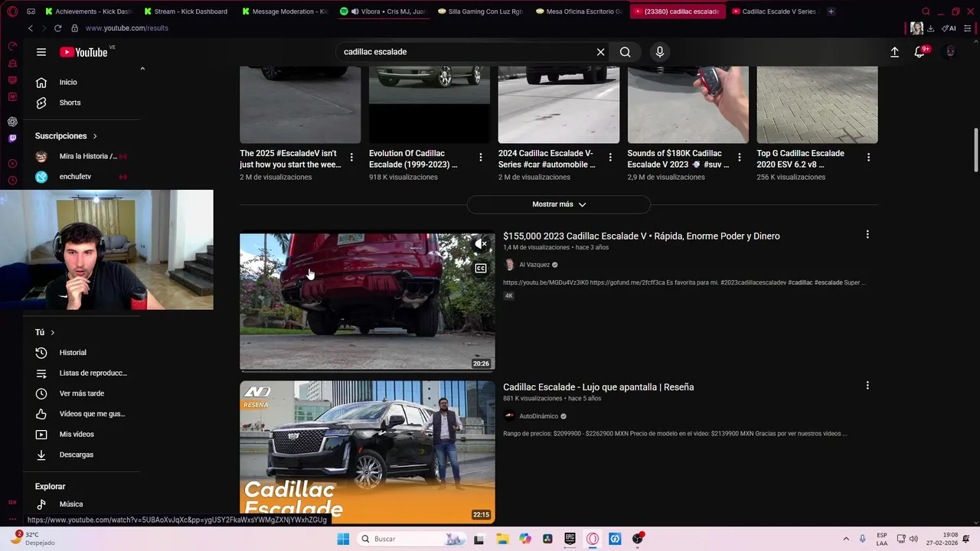Toggle mute on the red Escalade video preview

[x=481, y=244]
